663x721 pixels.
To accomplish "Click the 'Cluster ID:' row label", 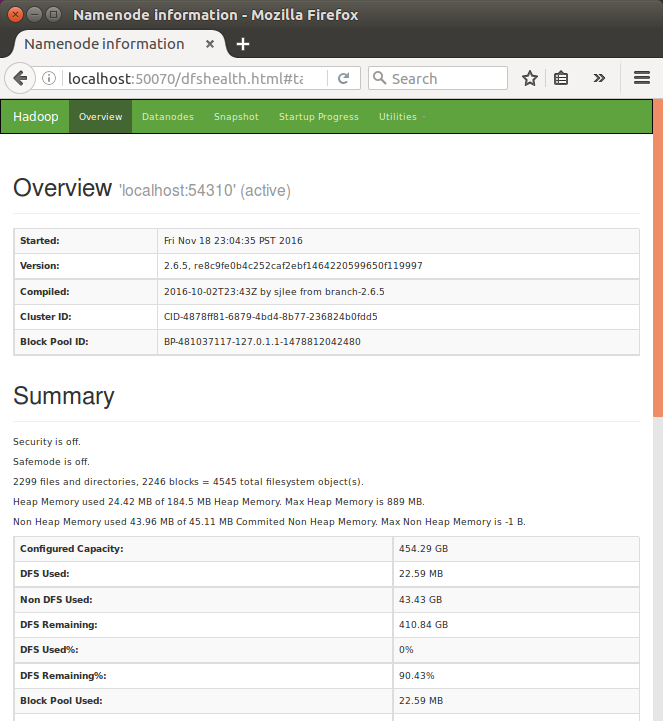I will coord(46,316).
